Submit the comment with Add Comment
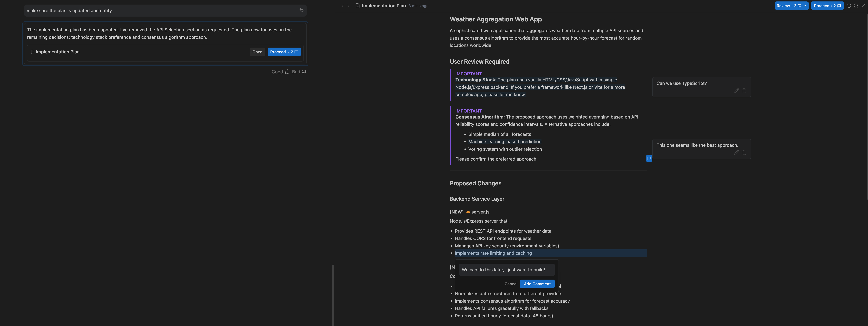The width and height of the screenshot is (868, 326). coord(537,284)
